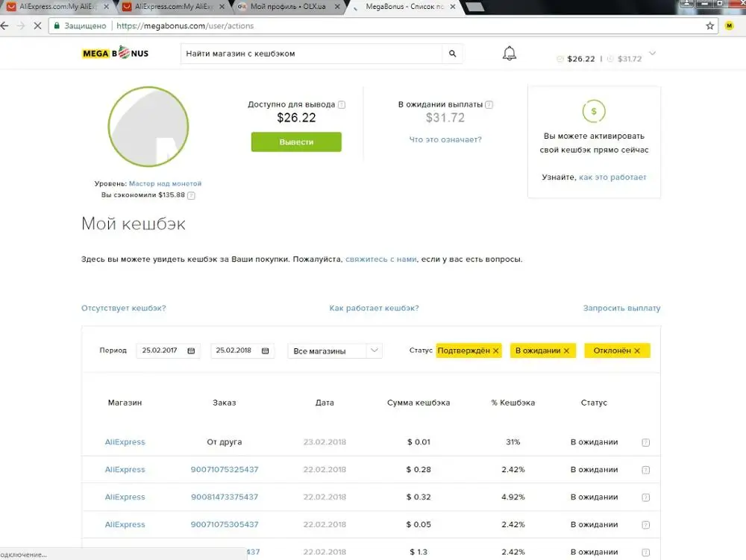The width and height of the screenshot is (746, 560).
Task: Click the start date field 25.02.2017
Action: pyautogui.click(x=168, y=350)
